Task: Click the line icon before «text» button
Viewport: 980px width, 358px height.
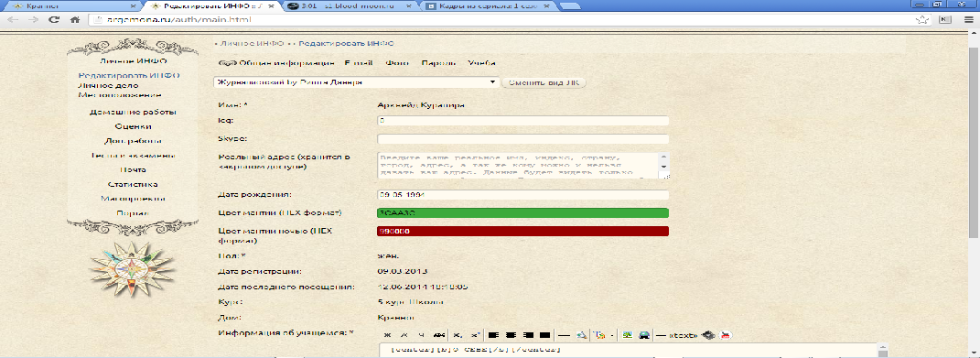Action: coord(661,335)
